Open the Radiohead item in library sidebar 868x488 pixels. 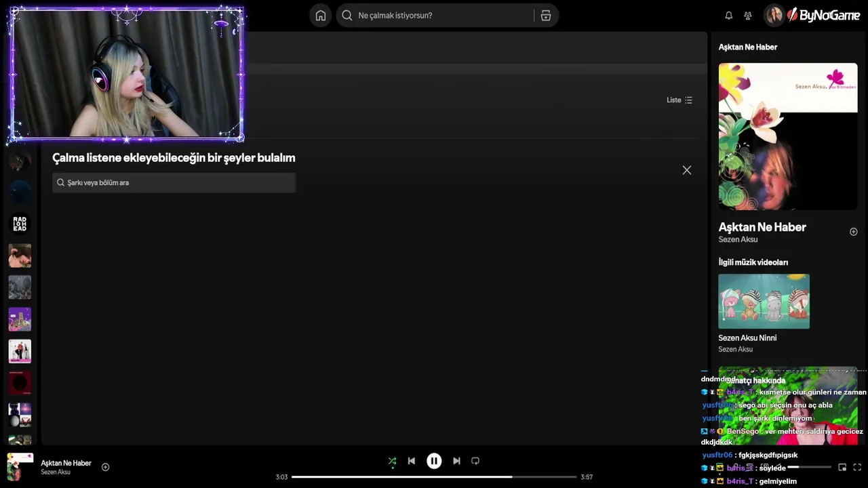20,224
